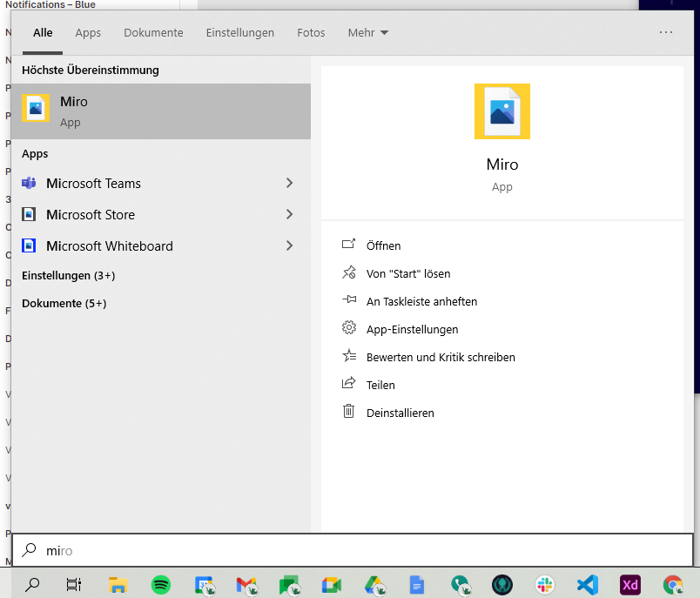
Task: Open the Mehr dropdown filter
Action: [368, 32]
